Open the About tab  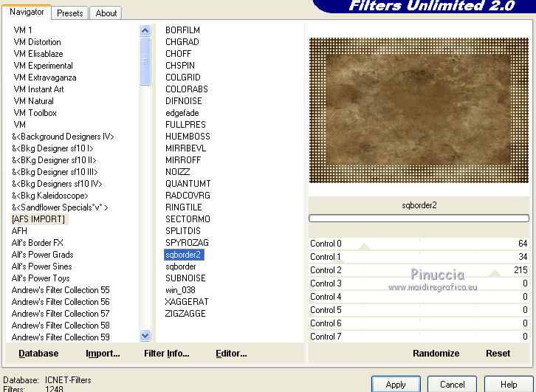[106, 13]
